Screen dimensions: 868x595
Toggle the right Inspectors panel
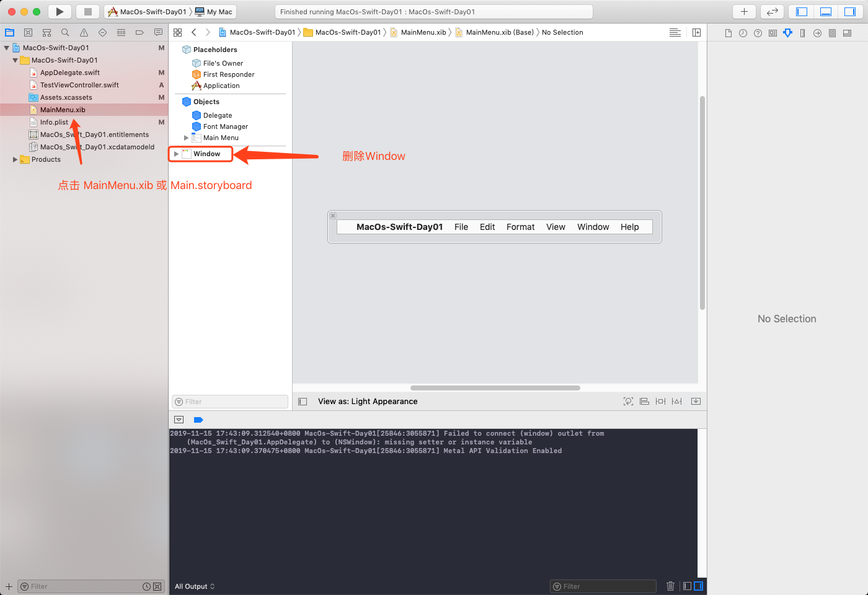(x=849, y=12)
